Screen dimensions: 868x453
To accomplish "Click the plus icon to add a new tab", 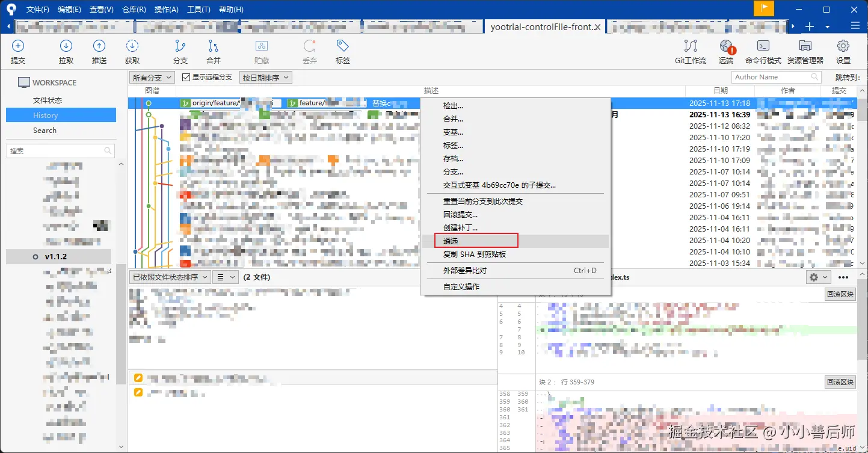I will click(810, 26).
